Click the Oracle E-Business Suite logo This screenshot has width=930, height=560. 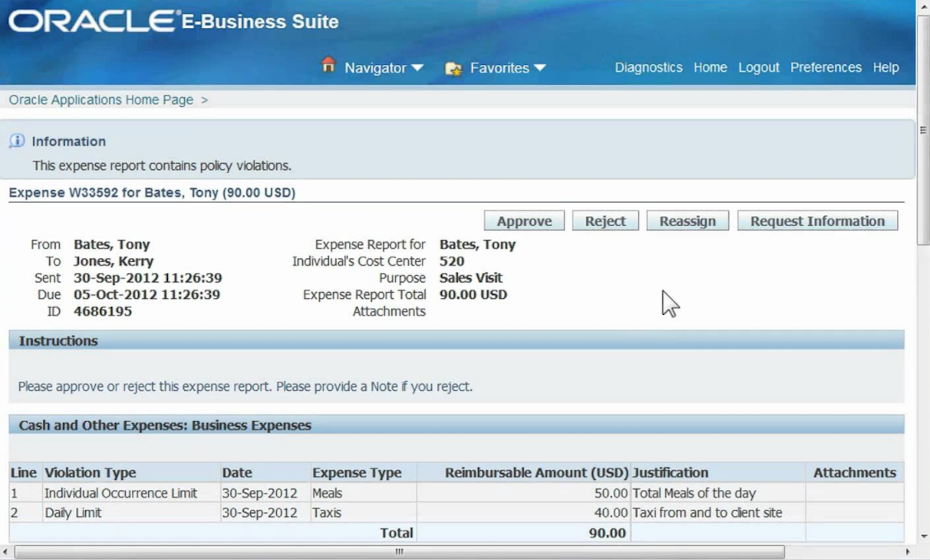173,21
